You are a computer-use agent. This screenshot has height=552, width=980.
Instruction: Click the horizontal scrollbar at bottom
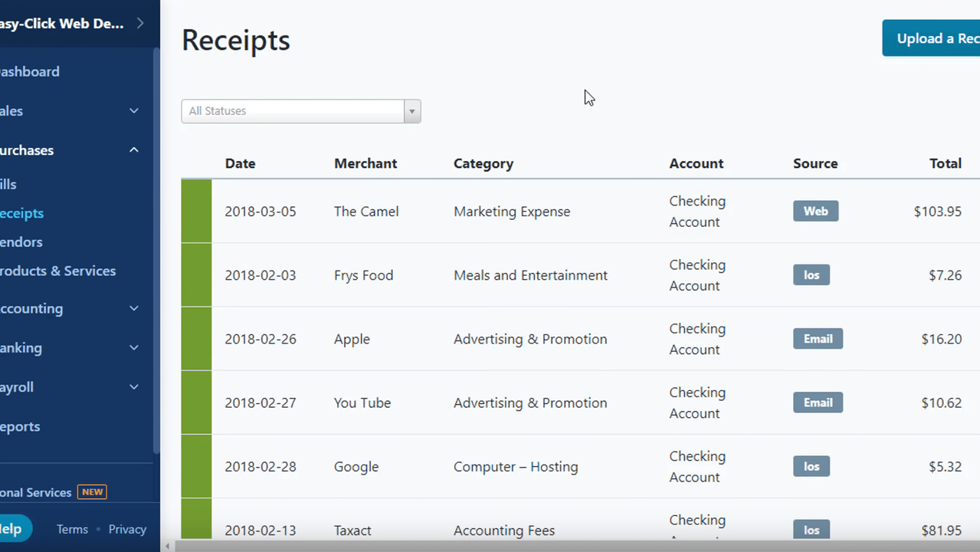click(536, 546)
